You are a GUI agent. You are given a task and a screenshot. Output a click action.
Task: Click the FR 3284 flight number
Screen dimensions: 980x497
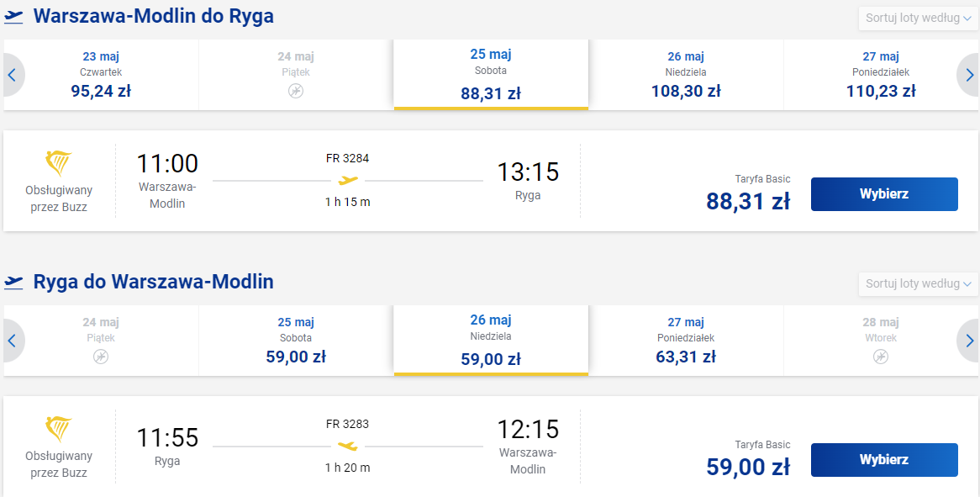[347, 158]
